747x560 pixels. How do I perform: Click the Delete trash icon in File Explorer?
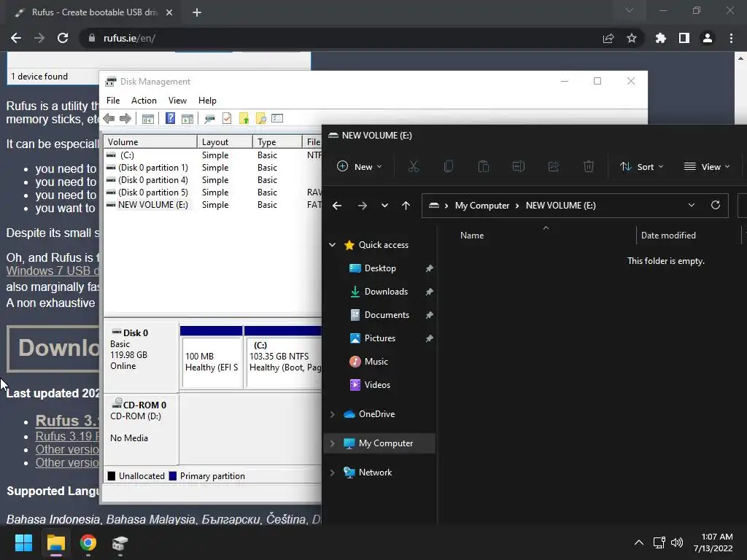(x=589, y=166)
